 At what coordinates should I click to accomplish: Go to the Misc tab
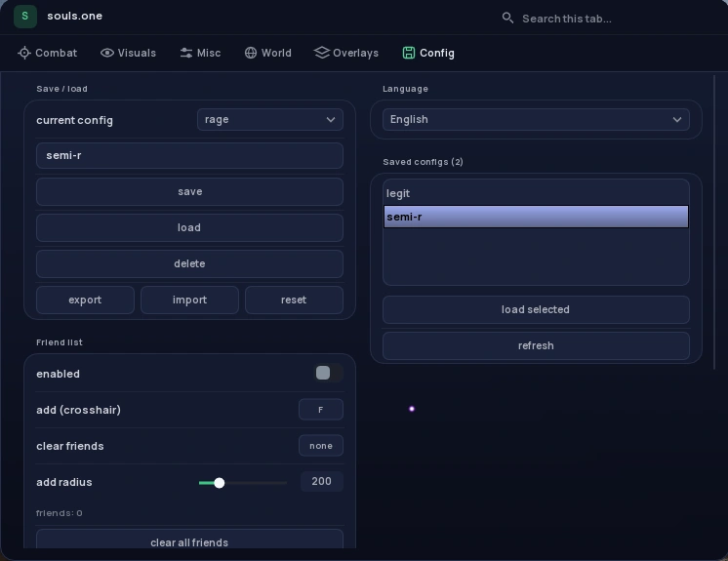201,53
